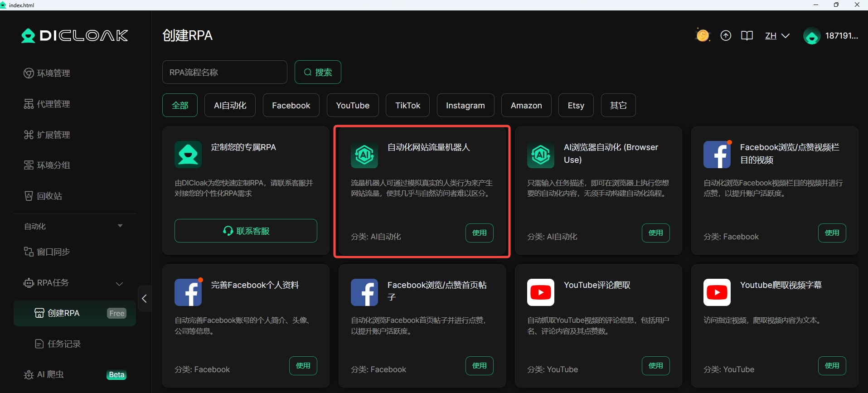868x393 pixels.
Task: Open the ZH language dropdown
Action: pyautogui.click(x=777, y=35)
